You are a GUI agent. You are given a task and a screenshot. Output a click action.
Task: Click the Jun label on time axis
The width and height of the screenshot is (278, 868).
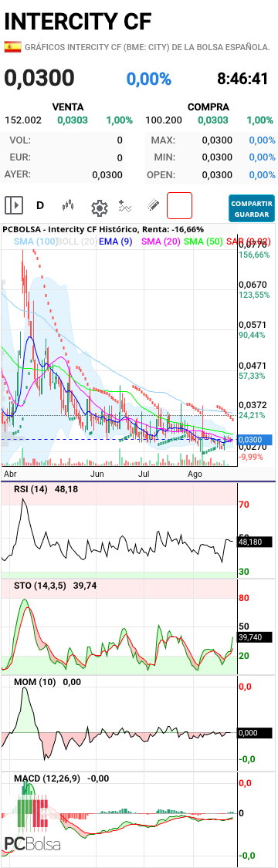coord(97,475)
